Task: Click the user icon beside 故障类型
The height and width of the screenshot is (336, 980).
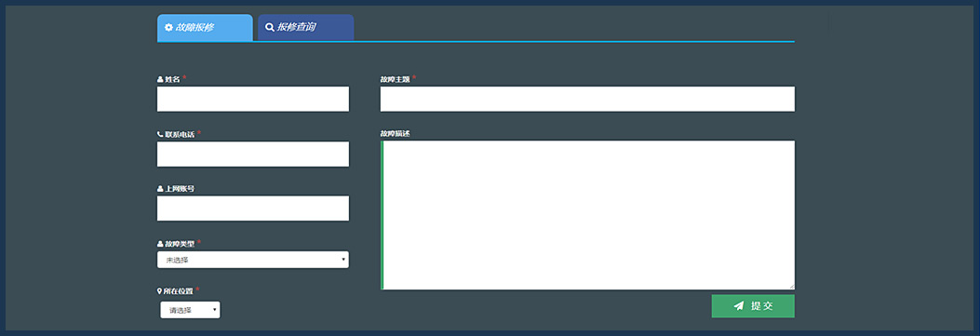Action: click(x=160, y=244)
